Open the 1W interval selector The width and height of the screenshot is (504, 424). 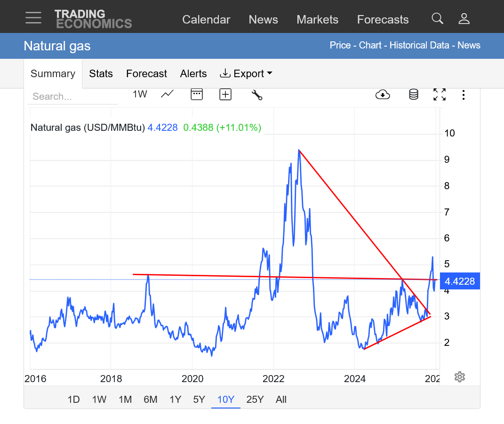[140, 94]
